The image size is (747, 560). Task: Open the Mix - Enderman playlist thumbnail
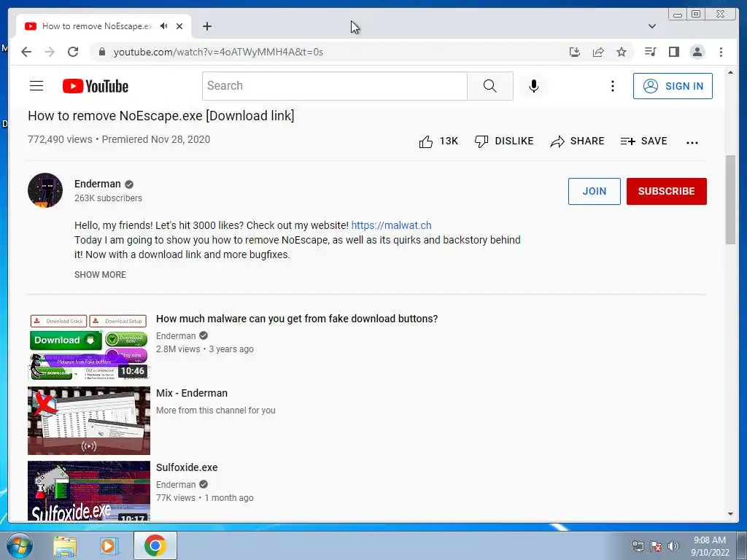[x=88, y=421]
